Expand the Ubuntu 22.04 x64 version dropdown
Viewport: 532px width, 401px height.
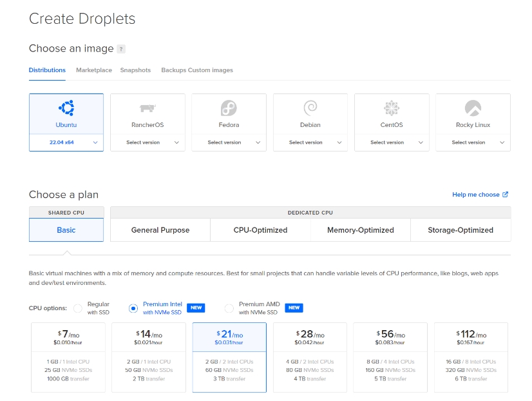click(66, 142)
